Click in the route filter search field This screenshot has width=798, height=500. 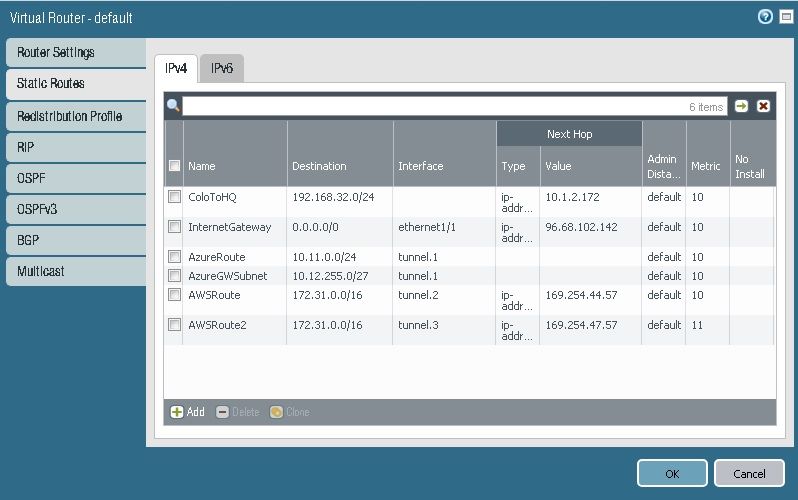455,106
